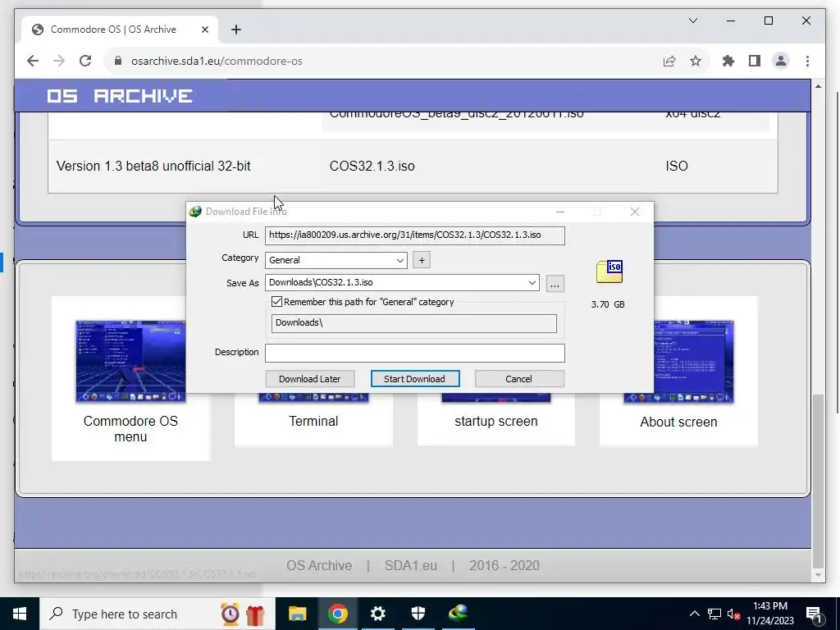The width and height of the screenshot is (840, 630).
Task: Open Settings gear from taskbar
Action: [x=377, y=614]
